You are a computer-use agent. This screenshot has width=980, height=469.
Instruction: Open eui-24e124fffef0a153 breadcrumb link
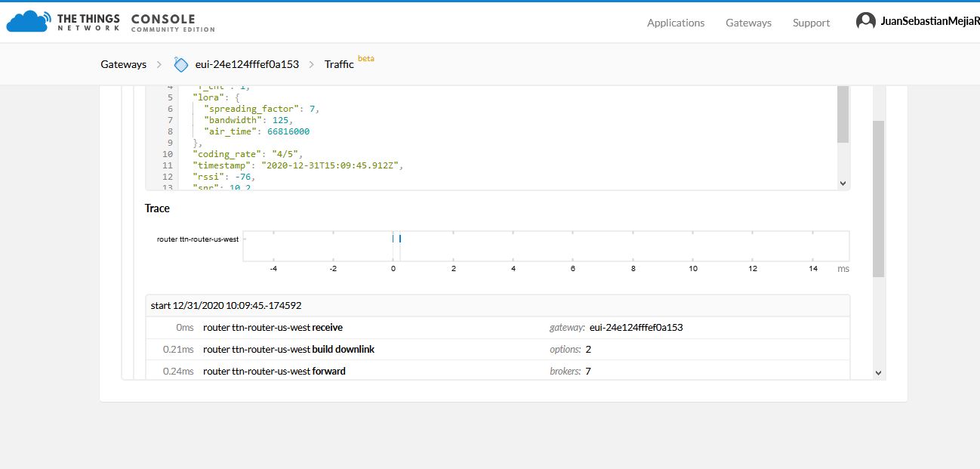click(247, 64)
